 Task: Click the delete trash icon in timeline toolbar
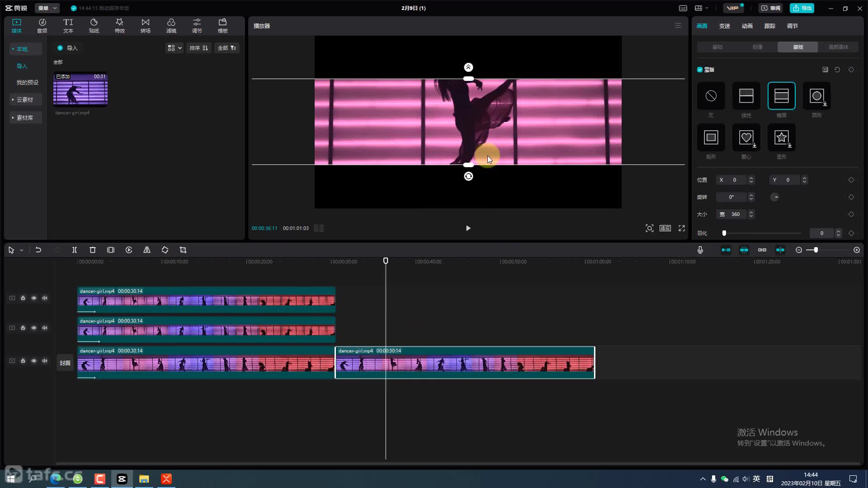pos(93,250)
